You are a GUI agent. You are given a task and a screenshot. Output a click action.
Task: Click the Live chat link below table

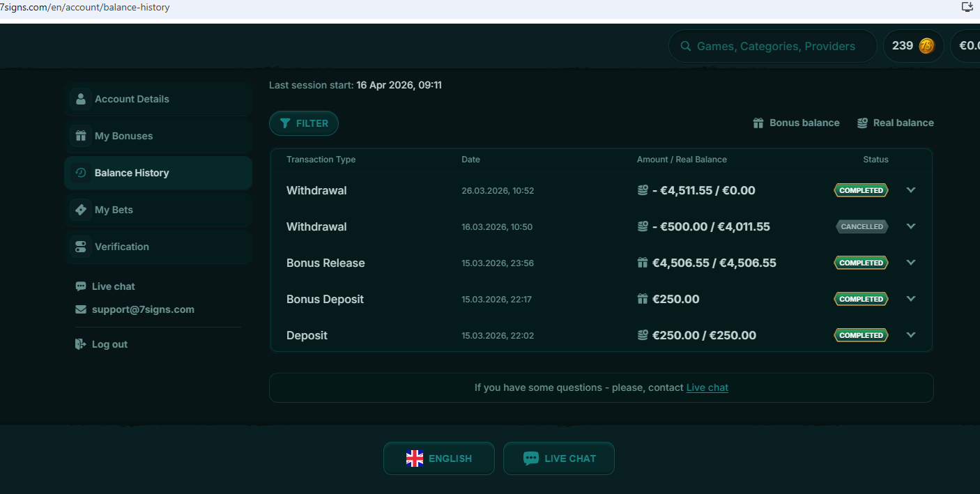click(707, 387)
